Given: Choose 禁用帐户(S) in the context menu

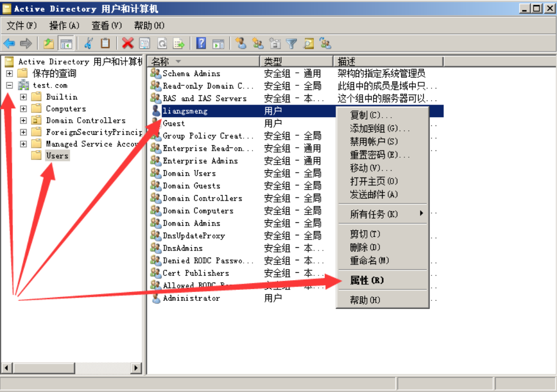Looking at the screenshot, I should click(383, 142).
